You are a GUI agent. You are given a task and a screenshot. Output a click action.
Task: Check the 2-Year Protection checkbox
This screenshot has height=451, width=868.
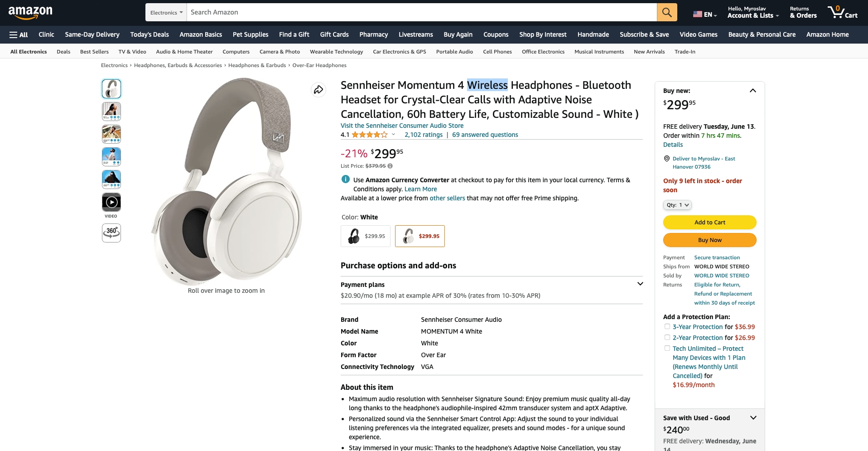pyautogui.click(x=667, y=337)
